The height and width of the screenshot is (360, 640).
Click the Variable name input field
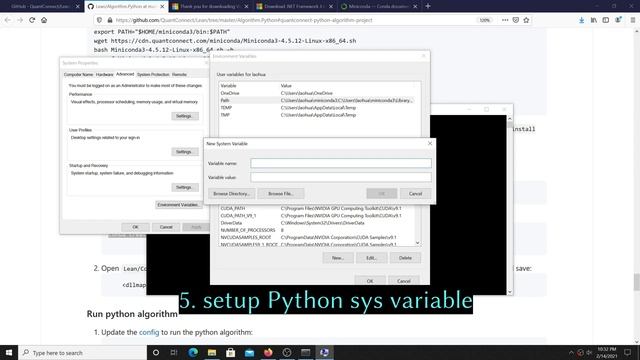click(x=341, y=163)
